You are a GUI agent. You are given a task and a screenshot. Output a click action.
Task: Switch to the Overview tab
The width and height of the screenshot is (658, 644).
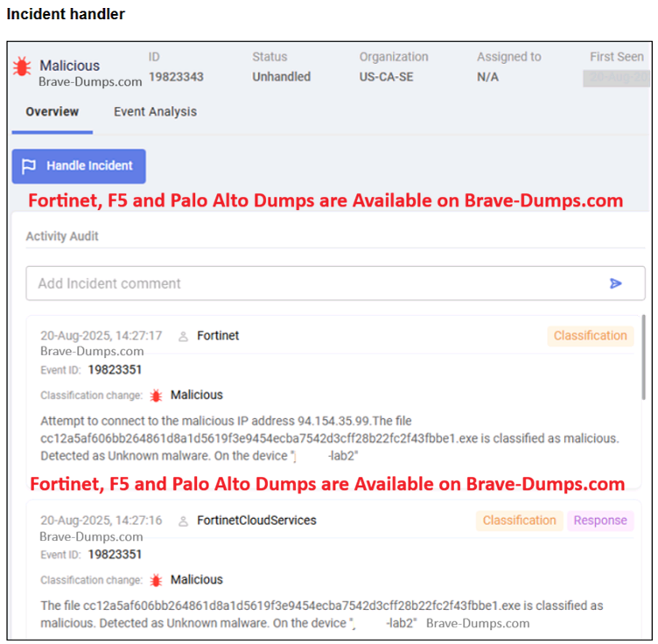click(x=52, y=112)
